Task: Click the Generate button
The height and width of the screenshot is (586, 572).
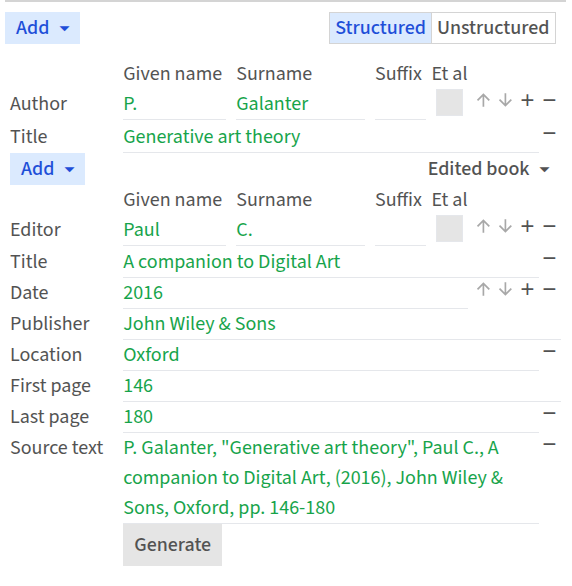Action: coord(172,545)
